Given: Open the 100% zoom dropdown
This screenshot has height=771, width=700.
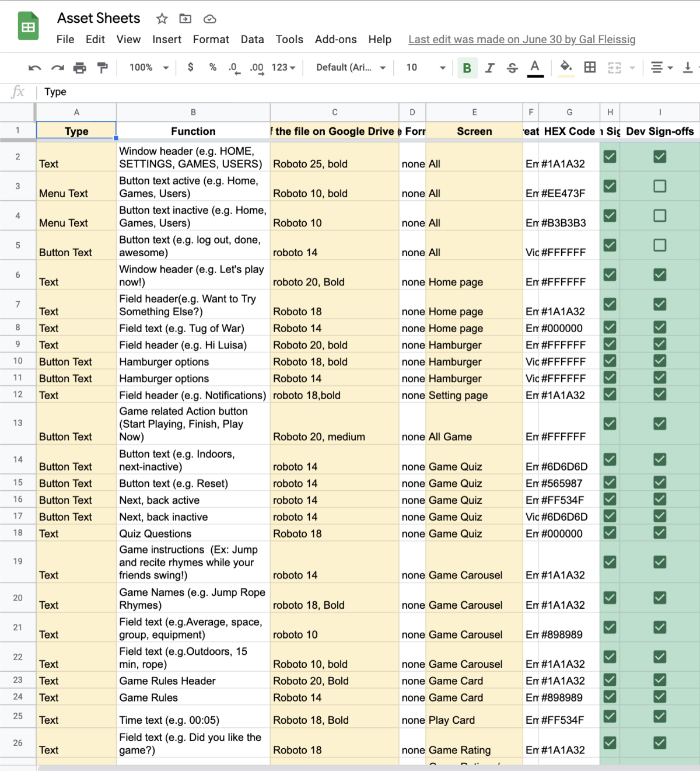Looking at the screenshot, I should 149,68.
